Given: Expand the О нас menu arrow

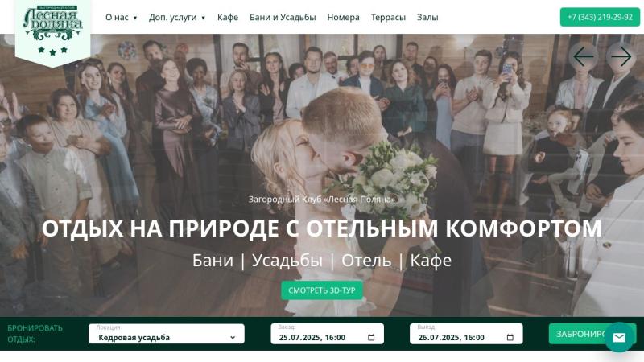Looking at the screenshot, I should coord(135,18).
